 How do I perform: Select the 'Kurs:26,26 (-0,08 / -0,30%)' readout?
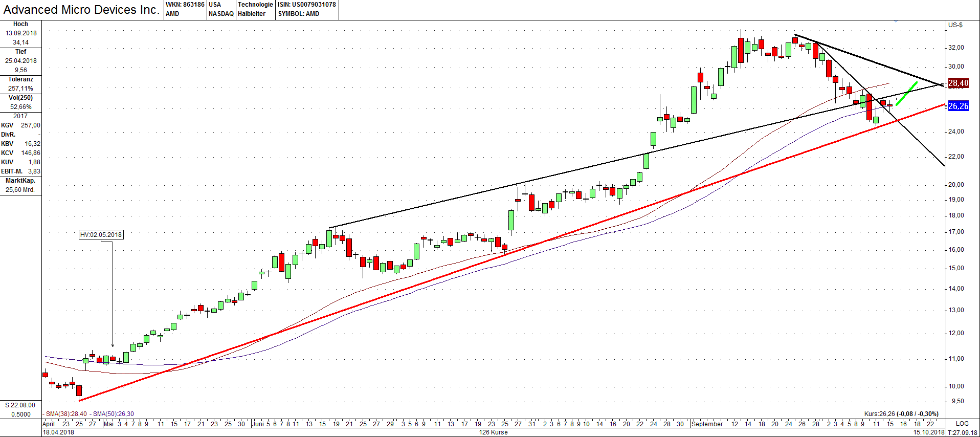[x=901, y=414]
